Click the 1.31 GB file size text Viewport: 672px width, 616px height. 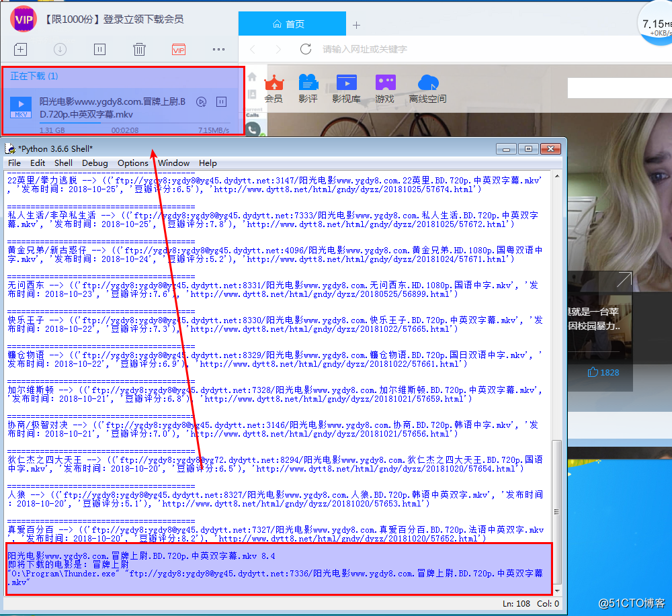click(x=52, y=130)
